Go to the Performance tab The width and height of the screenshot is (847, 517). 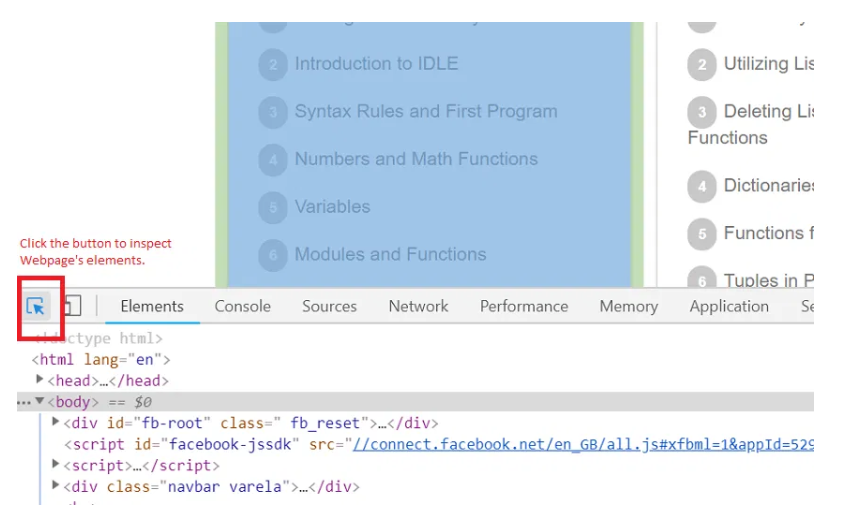pos(523,306)
